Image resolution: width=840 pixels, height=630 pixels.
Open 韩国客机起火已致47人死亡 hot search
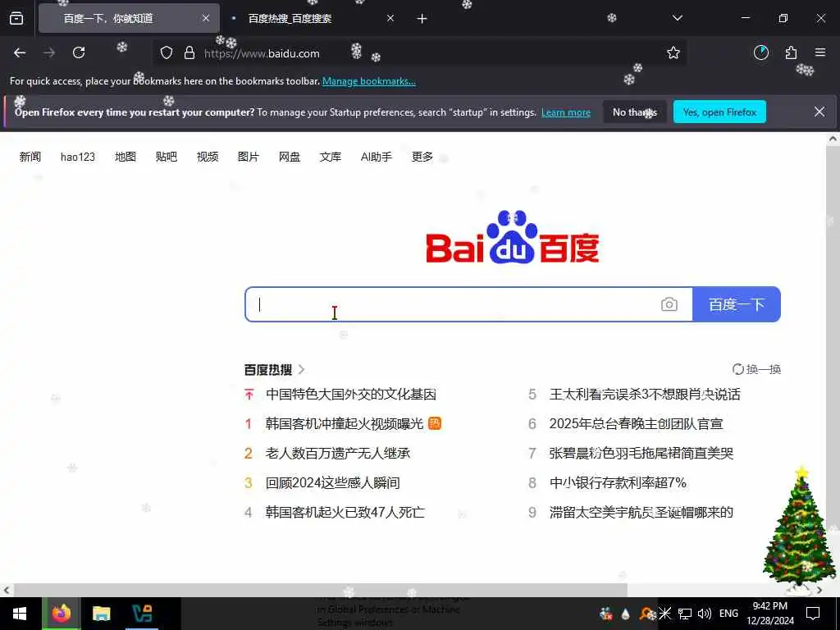[x=345, y=512]
